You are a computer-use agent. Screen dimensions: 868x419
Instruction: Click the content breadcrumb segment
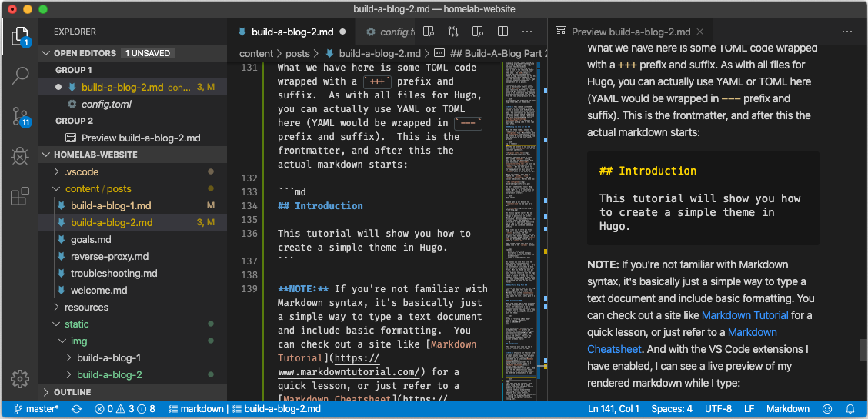coord(256,54)
